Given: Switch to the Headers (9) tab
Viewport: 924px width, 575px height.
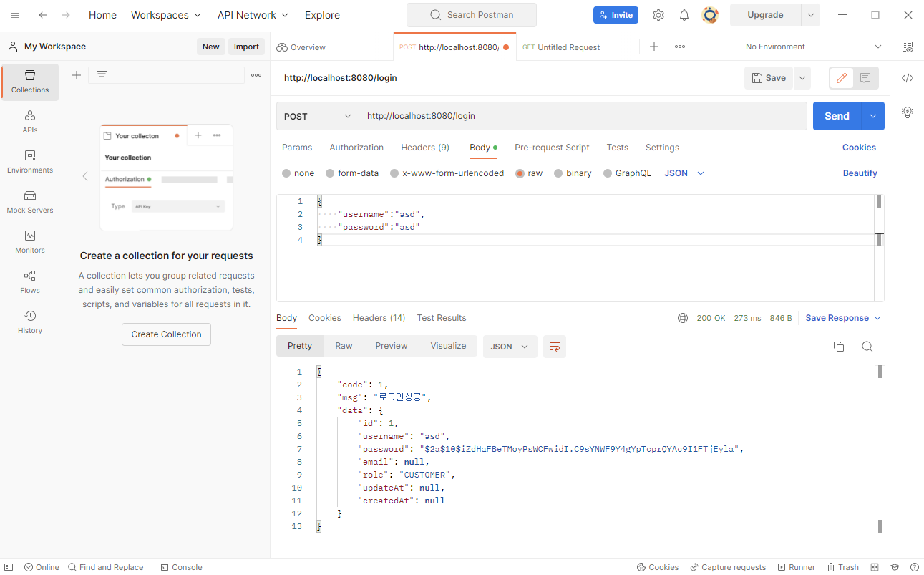Looking at the screenshot, I should (424, 148).
